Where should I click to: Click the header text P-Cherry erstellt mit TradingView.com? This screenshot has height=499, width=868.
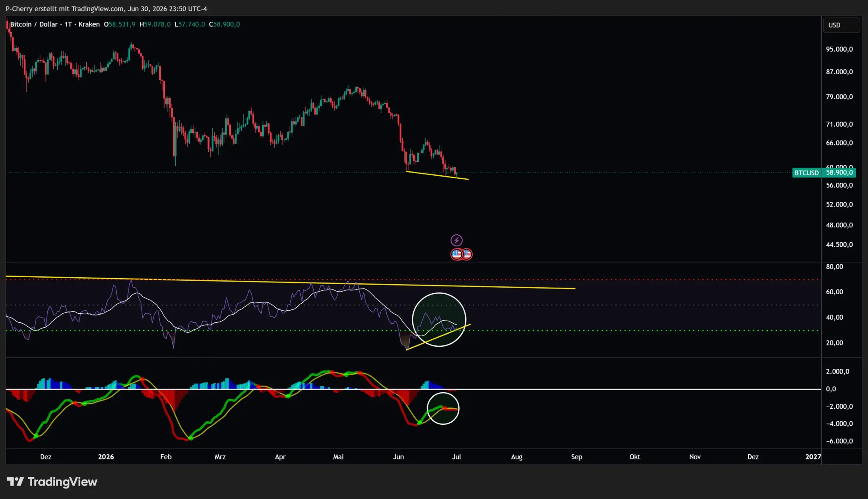[x=65, y=9]
